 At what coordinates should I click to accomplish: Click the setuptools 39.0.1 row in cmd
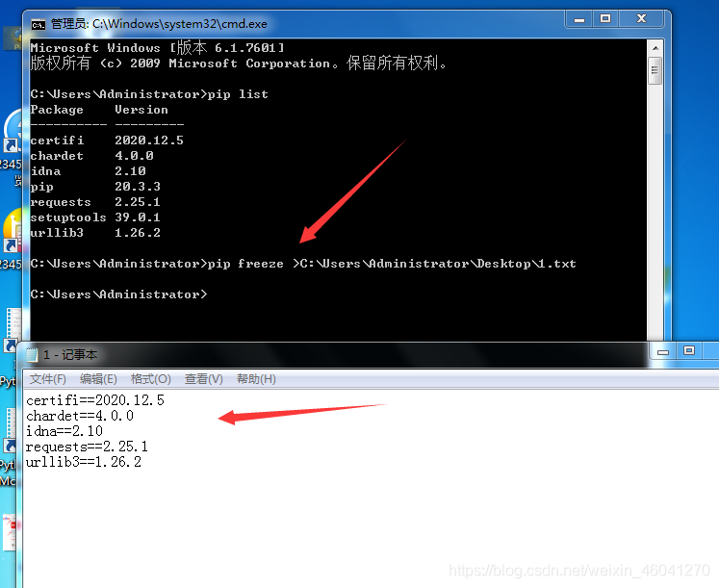coord(95,217)
